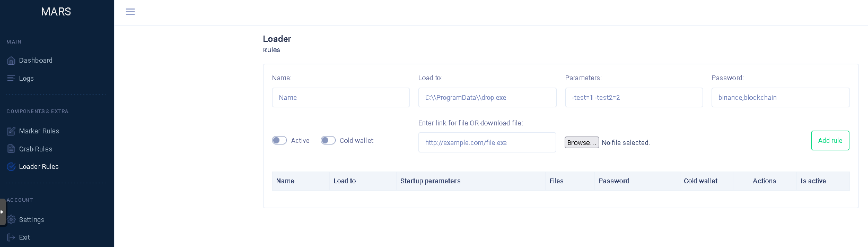Click the hamburger menu icon
The height and width of the screenshot is (247, 868).
pos(130,12)
